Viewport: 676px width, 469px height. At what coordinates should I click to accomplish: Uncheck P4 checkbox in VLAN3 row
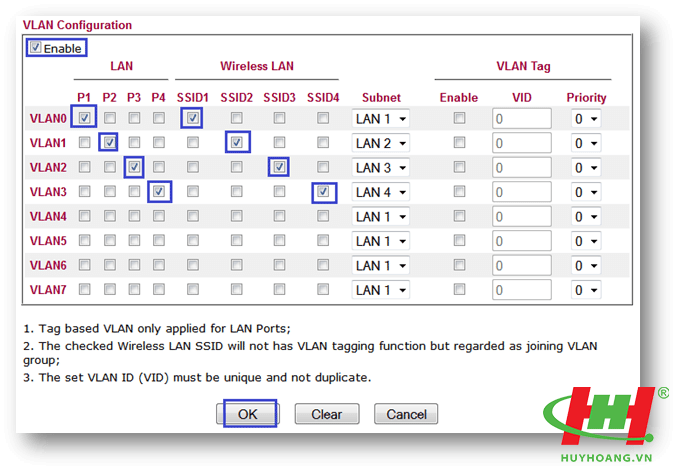coord(158,191)
